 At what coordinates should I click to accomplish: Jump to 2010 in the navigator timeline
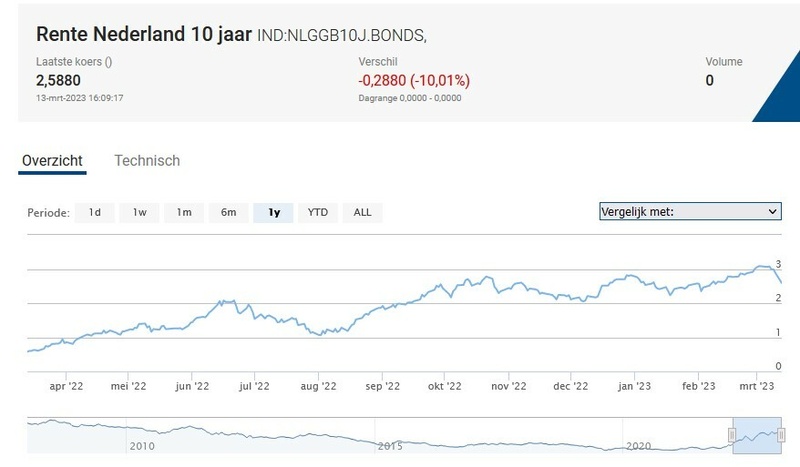[142, 446]
